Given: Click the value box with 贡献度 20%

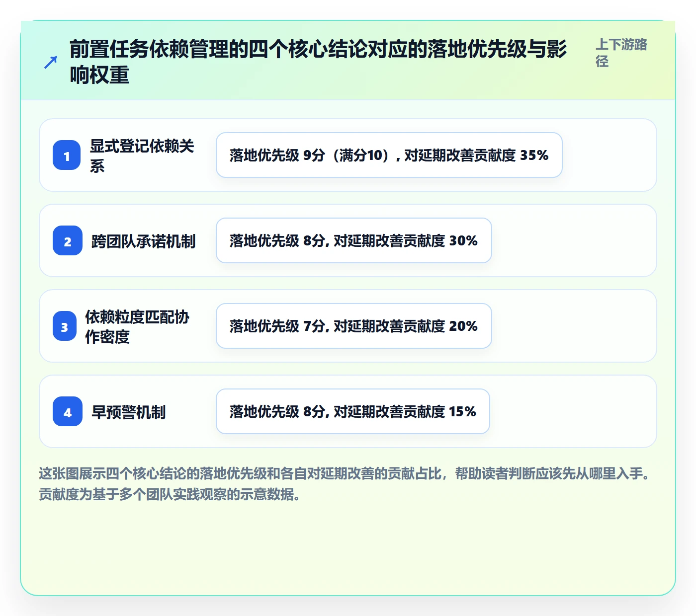Looking at the screenshot, I should tap(354, 326).
